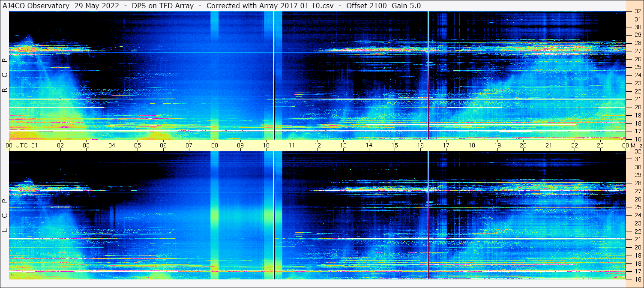This screenshot has width=644, height=288.
Task: Click the 09 hour tick label
Action: click(x=240, y=145)
